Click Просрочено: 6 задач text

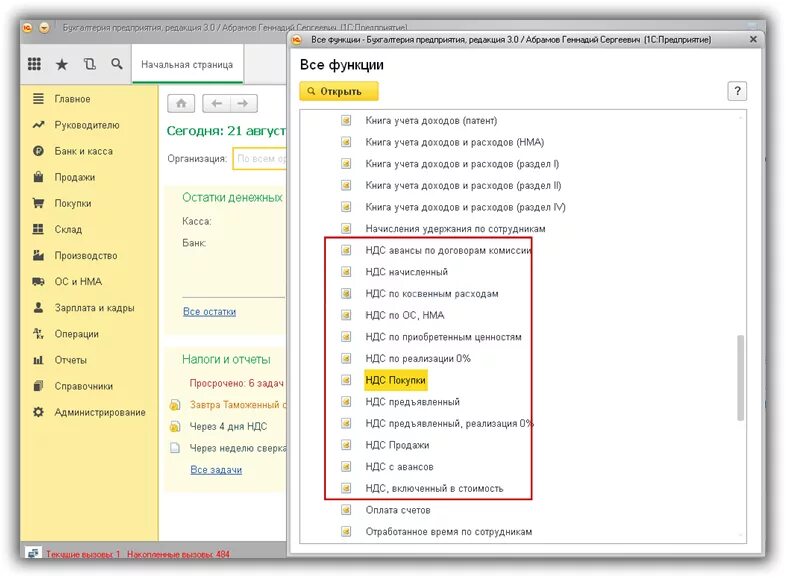(236, 383)
